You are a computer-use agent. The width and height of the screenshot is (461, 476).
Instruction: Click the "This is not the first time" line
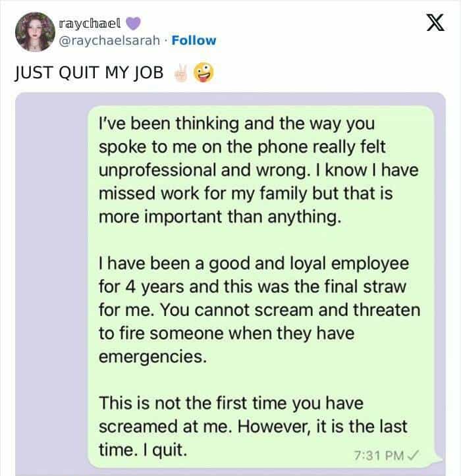pos(230,402)
